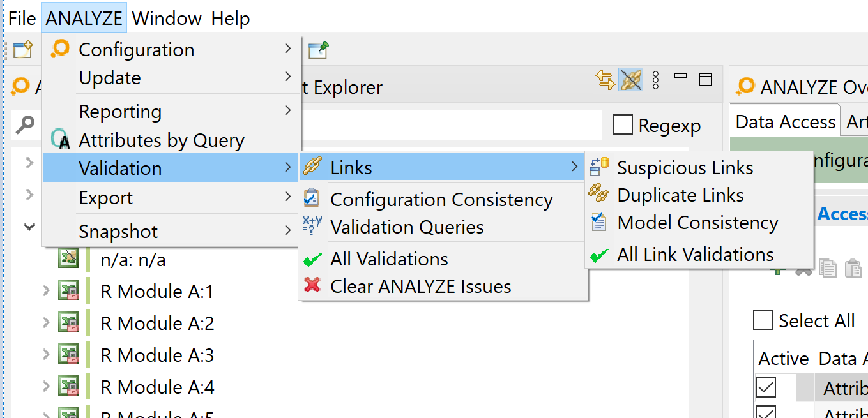868x418 pixels.
Task: Click the green check beside All Validations
Action: [312, 259]
